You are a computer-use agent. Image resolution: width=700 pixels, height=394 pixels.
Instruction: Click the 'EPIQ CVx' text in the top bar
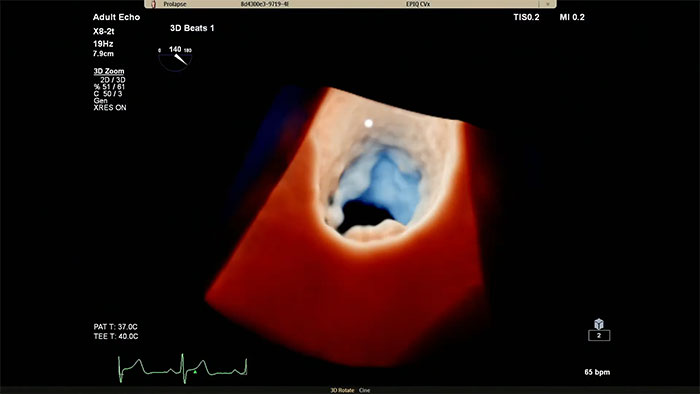(x=418, y=4)
